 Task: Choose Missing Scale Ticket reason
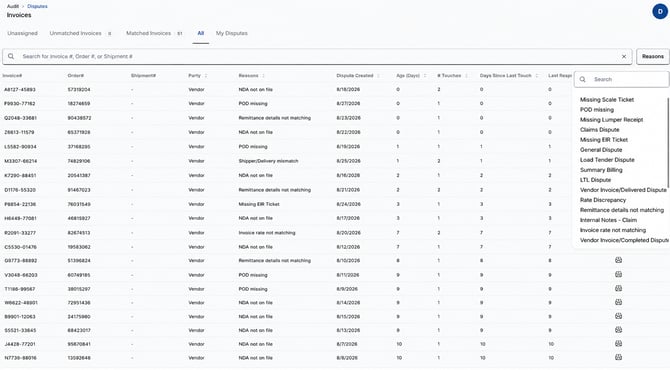(607, 100)
